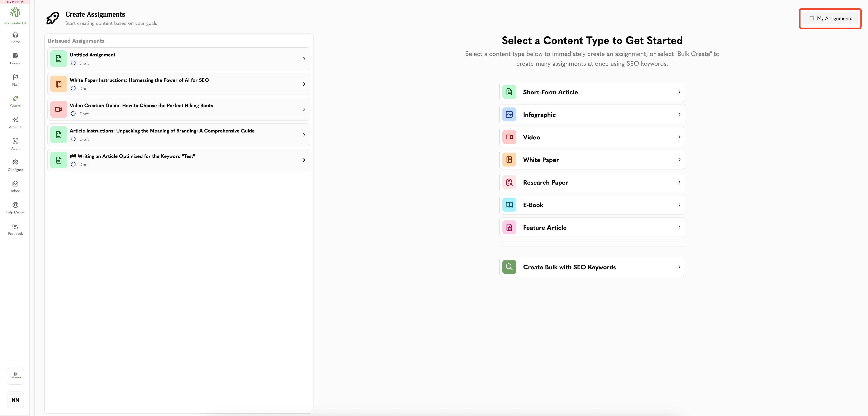
Task: Click the E-Book open book icon
Action: 509,205
